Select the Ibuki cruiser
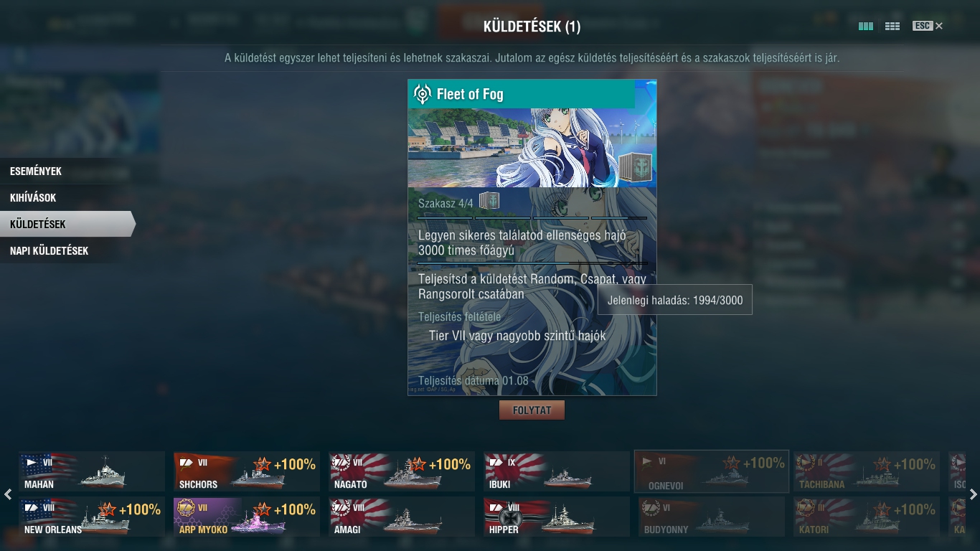The height and width of the screenshot is (551, 980). point(557,471)
